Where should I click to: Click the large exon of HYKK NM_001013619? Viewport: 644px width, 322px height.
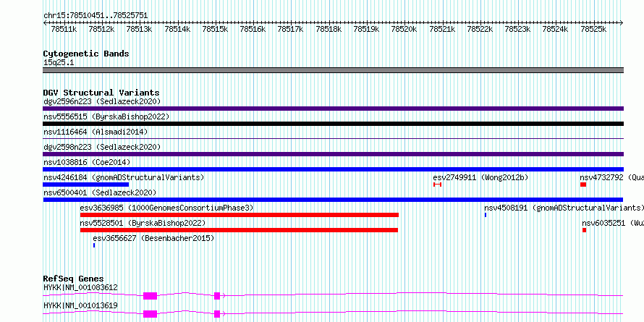click(x=151, y=314)
